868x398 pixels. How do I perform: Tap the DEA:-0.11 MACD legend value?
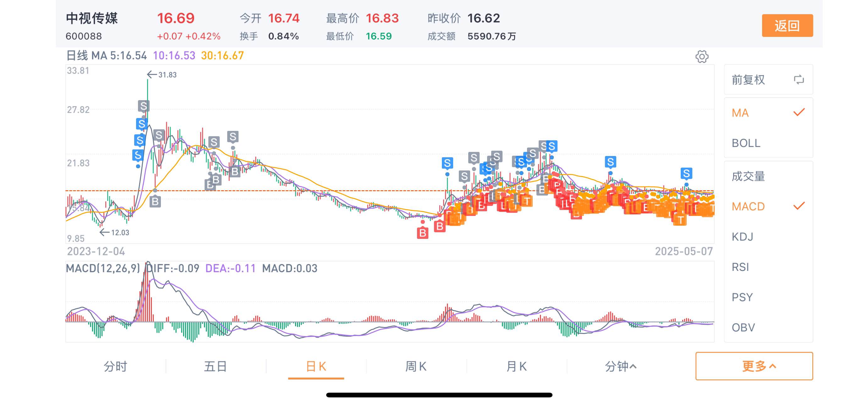click(x=230, y=268)
